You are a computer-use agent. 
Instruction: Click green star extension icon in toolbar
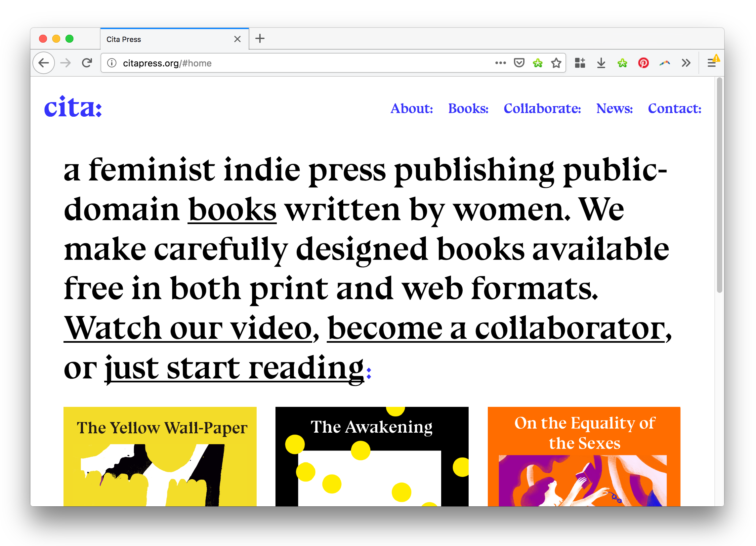tap(622, 63)
